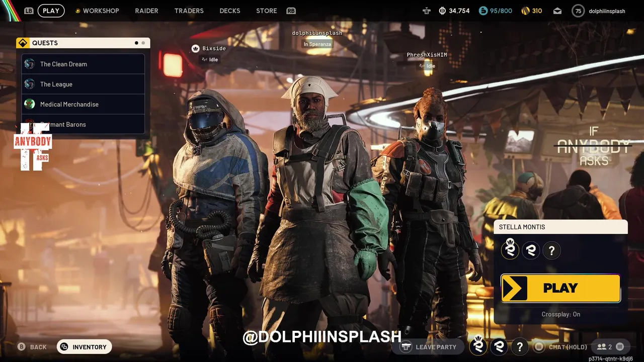
Task: Click the RB bumper icon
Action: [x=291, y=11]
